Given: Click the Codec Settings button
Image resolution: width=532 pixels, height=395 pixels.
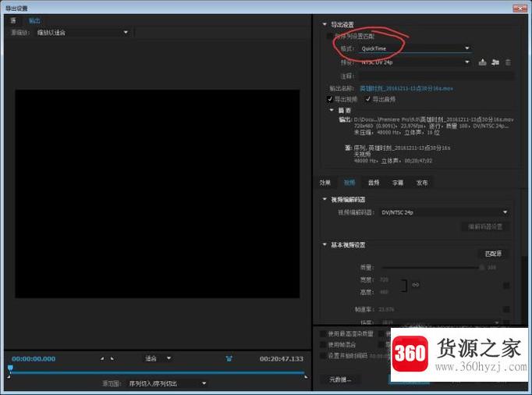Looking at the screenshot, I should [485, 226].
